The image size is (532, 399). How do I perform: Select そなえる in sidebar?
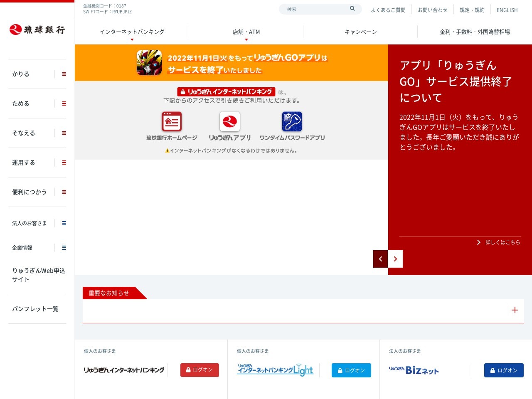(24, 133)
